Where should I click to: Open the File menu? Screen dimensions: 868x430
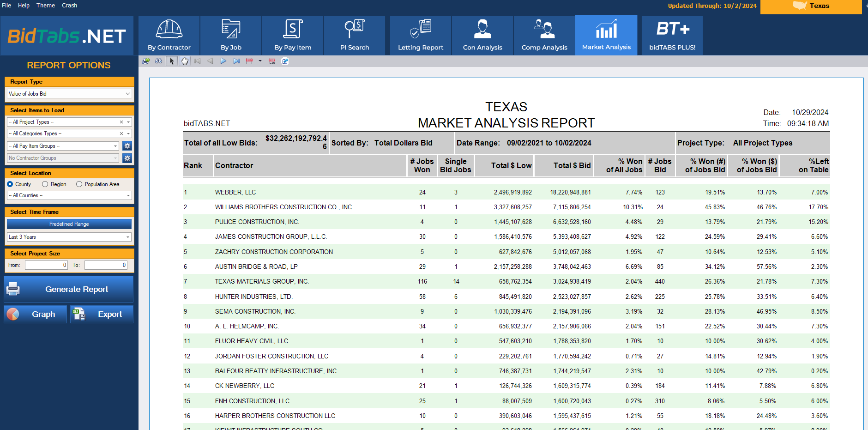pos(6,6)
